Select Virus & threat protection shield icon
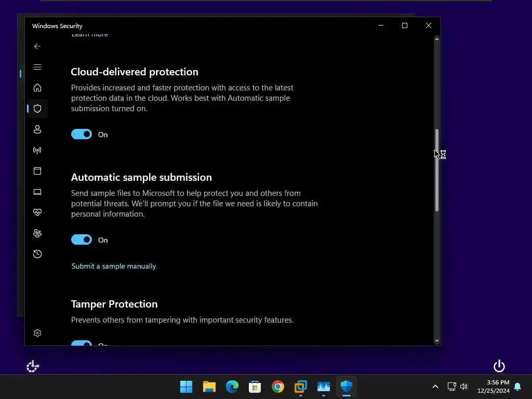This screenshot has height=399, width=532. coord(37,109)
